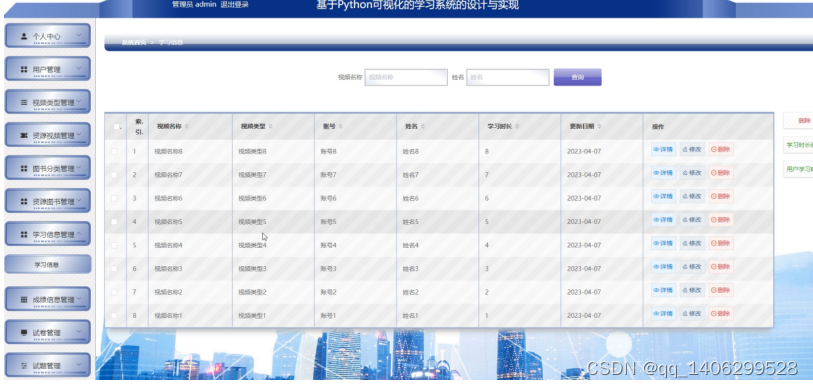View 详情 for 视频名称8 row
The image size is (813, 388).
(x=664, y=149)
